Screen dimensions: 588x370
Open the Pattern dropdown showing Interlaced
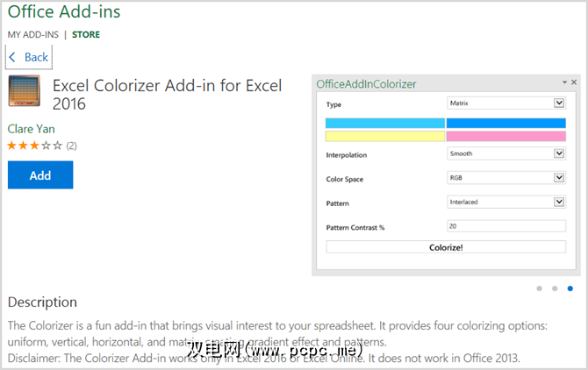point(506,202)
